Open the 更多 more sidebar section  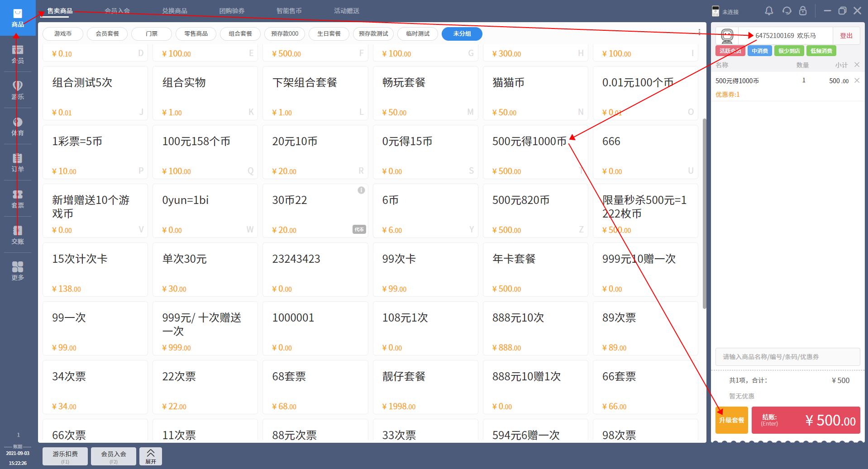(x=18, y=271)
